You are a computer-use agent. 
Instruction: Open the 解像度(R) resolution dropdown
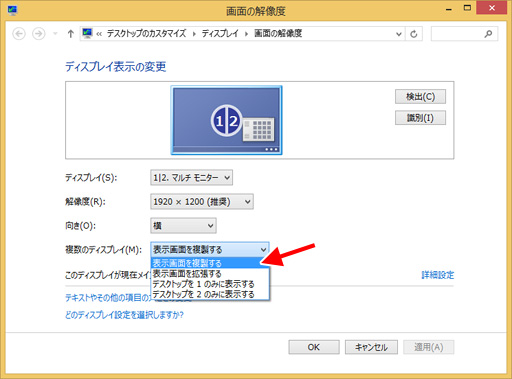tap(202, 202)
